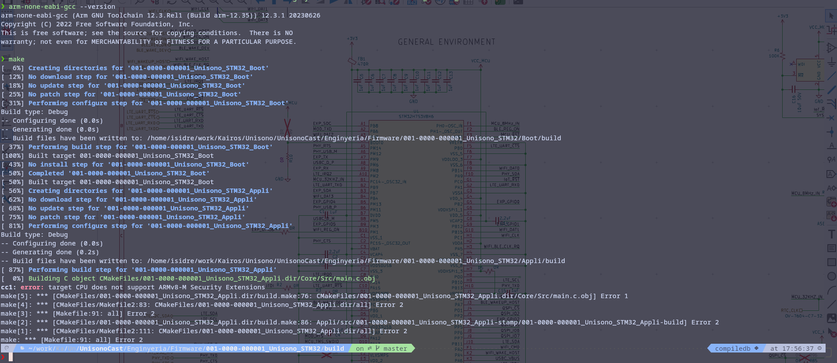Click the build directory path in prompt
This screenshot has height=363, width=837.
(179, 349)
